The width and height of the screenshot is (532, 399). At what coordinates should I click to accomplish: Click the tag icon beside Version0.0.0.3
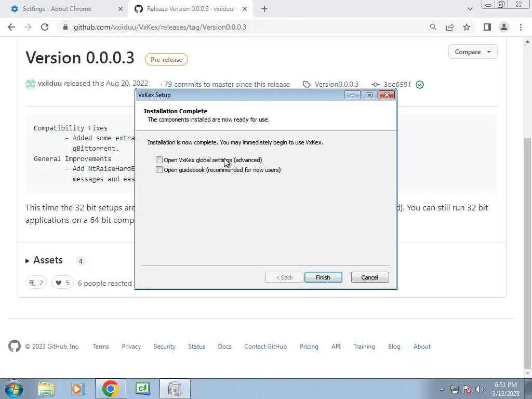click(x=307, y=85)
